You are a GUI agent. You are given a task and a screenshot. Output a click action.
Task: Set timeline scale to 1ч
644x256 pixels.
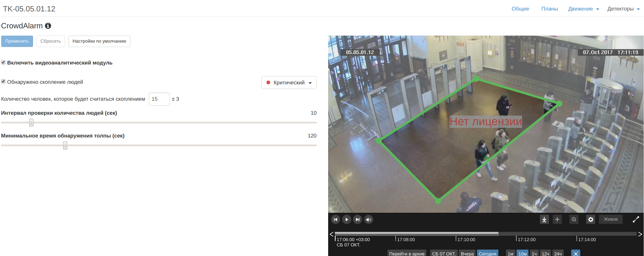click(534, 253)
